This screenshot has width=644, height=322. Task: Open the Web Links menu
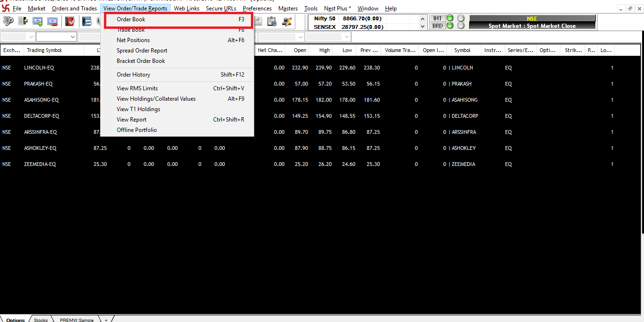pos(187,9)
